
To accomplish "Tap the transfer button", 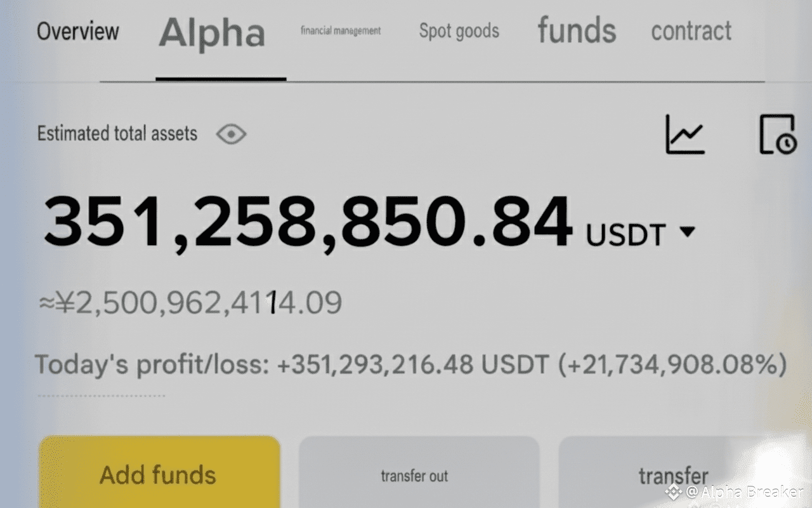I will coord(673,475).
